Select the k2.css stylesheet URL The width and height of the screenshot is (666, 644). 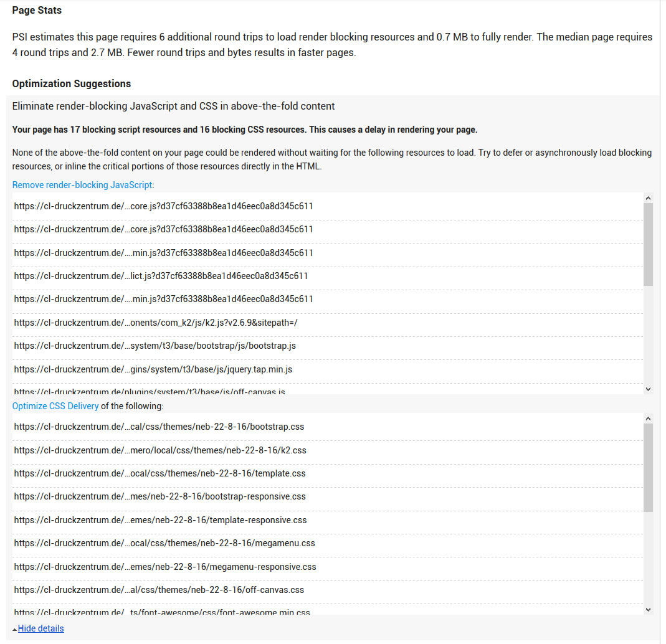coord(160,450)
